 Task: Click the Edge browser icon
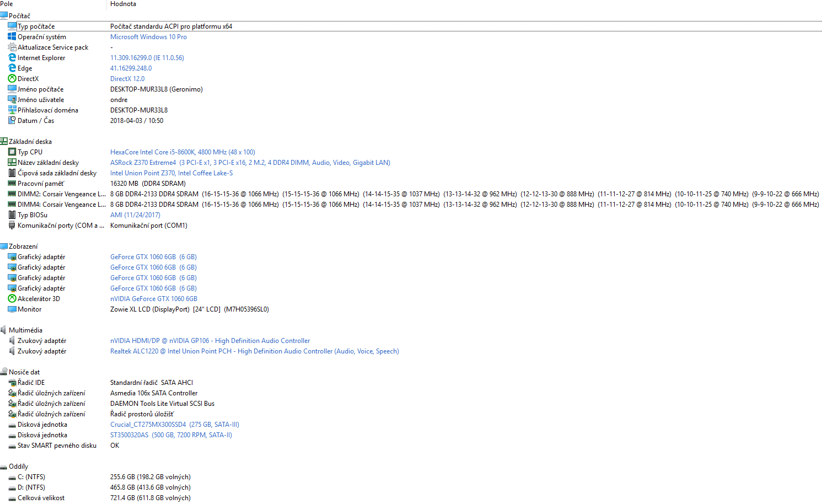[12, 68]
